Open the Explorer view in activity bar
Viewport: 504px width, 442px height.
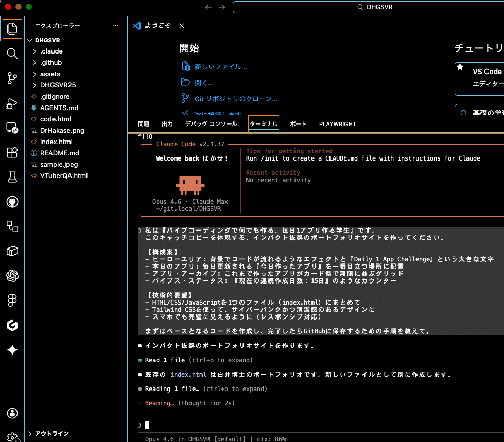12,29
